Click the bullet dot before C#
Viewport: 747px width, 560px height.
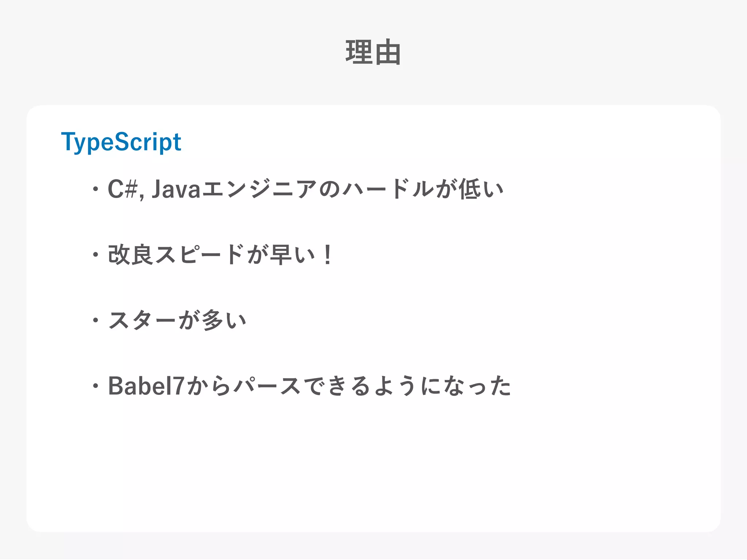coord(95,189)
